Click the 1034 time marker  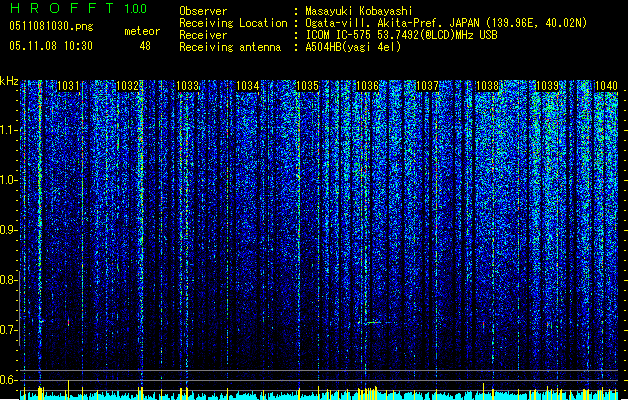click(x=248, y=86)
